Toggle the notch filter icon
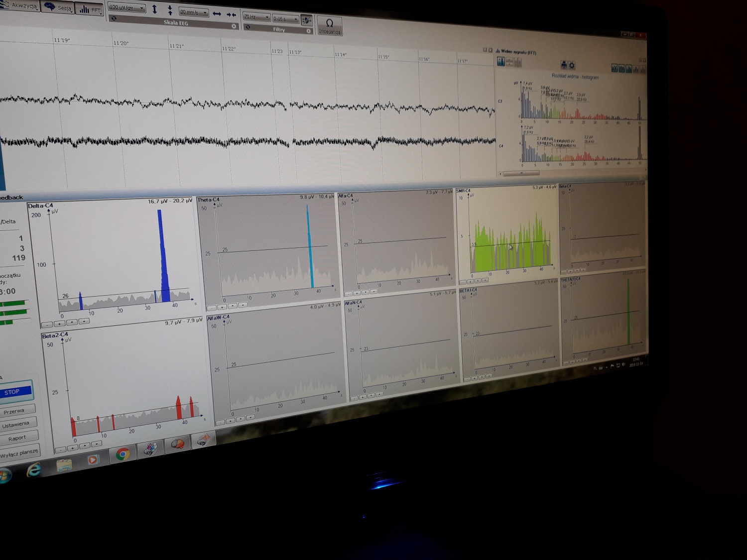The width and height of the screenshot is (747, 560). pyautogui.click(x=306, y=20)
